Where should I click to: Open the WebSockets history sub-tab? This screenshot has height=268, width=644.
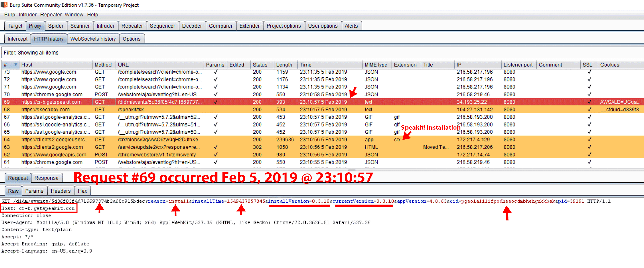click(93, 39)
